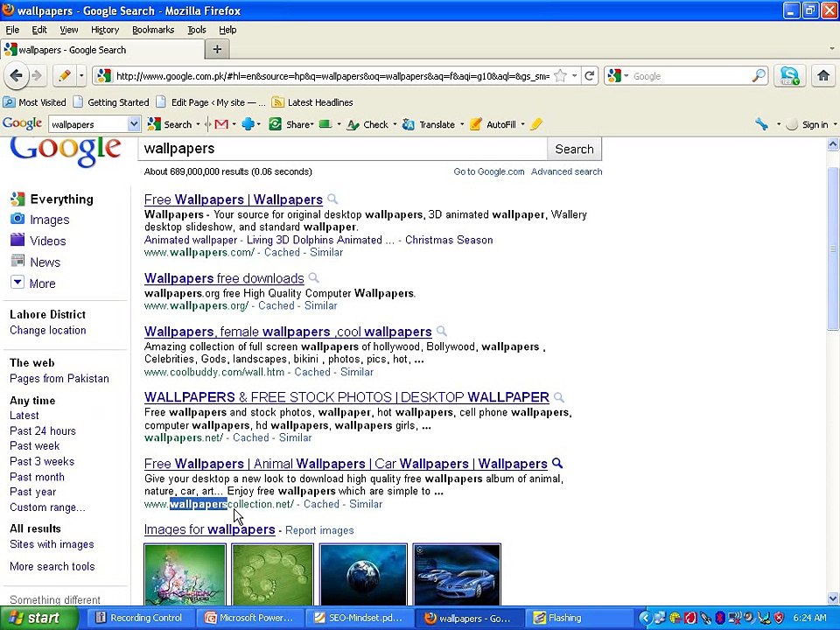Click the magnifier in the Firefox search box
The height and width of the screenshot is (630, 840).
coord(759,76)
